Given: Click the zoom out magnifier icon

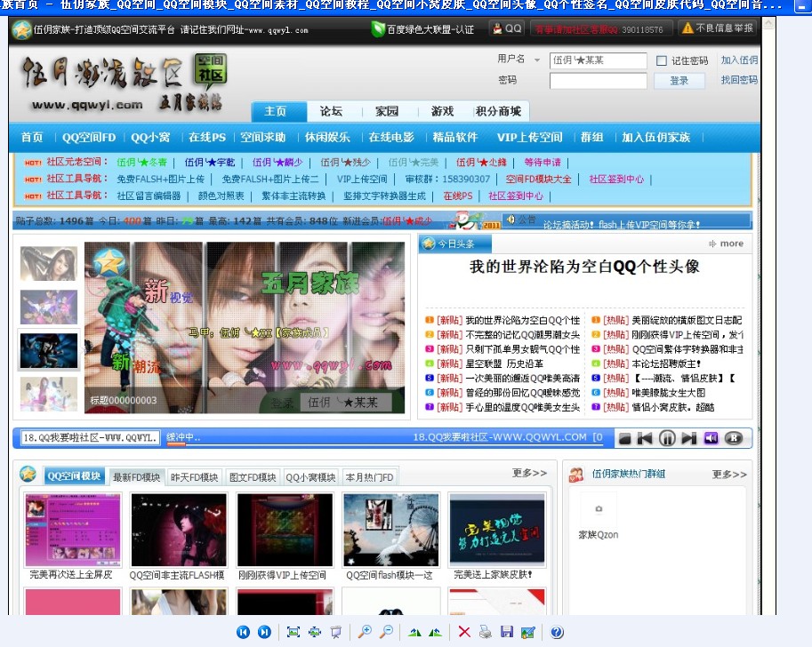Looking at the screenshot, I should (x=386, y=632).
